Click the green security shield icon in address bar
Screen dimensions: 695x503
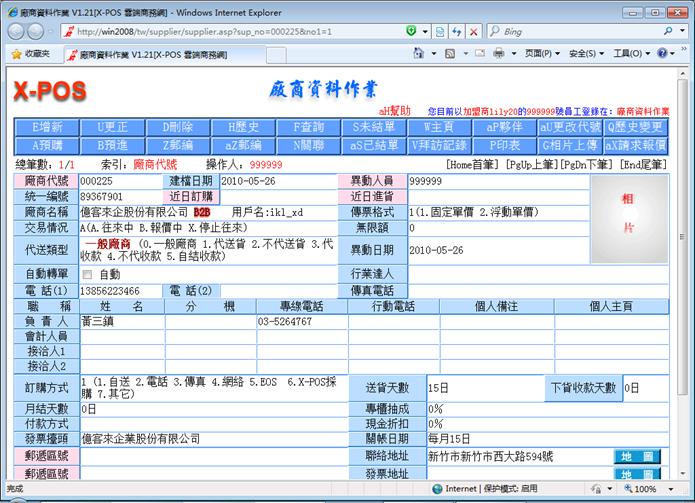click(412, 31)
